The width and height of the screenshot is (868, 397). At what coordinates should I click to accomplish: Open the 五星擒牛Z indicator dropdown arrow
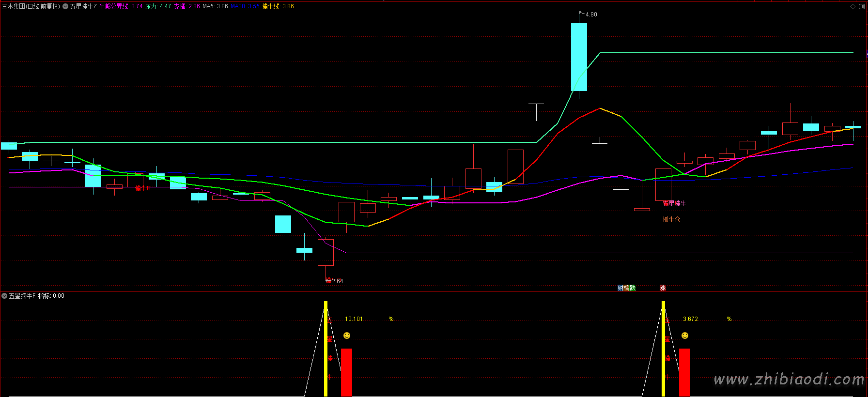tap(65, 6)
